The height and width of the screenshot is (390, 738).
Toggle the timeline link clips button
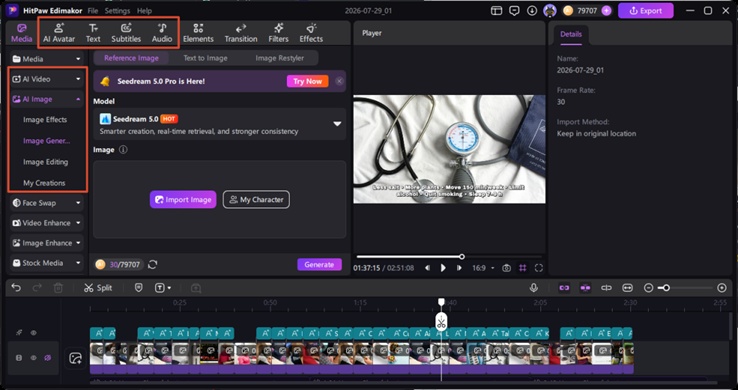pos(564,287)
